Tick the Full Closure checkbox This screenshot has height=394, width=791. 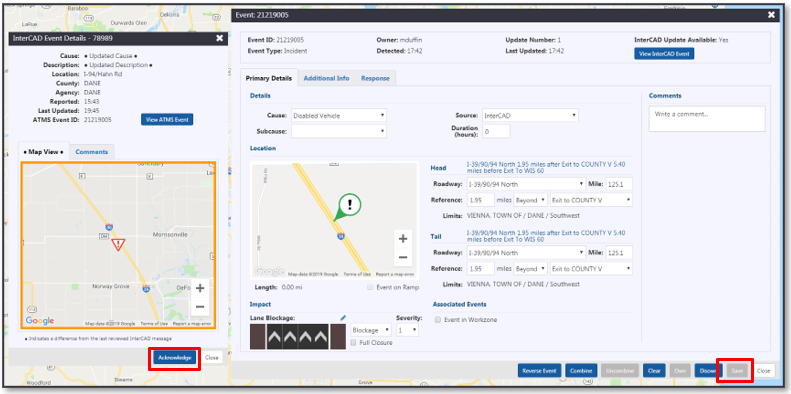354,343
